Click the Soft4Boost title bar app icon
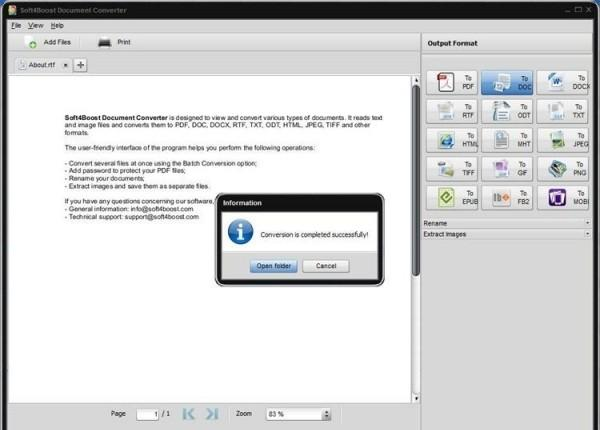 (x=13, y=10)
